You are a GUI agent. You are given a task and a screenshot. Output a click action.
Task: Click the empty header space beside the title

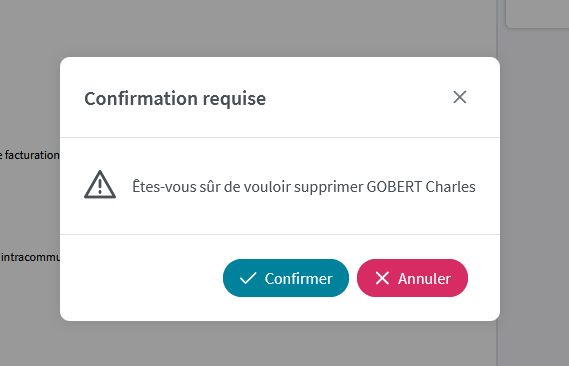click(x=357, y=98)
